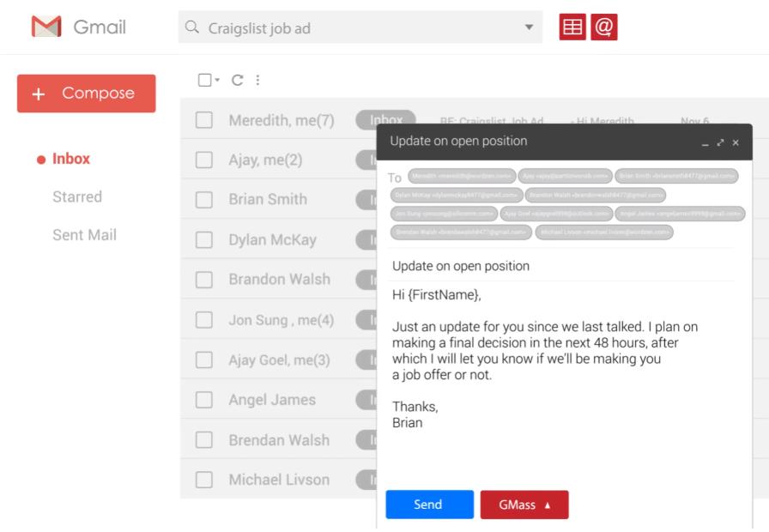The width and height of the screenshot is (769, 532).
Task: Expand the GMass button settings arrow
Action: pos(548,505)
